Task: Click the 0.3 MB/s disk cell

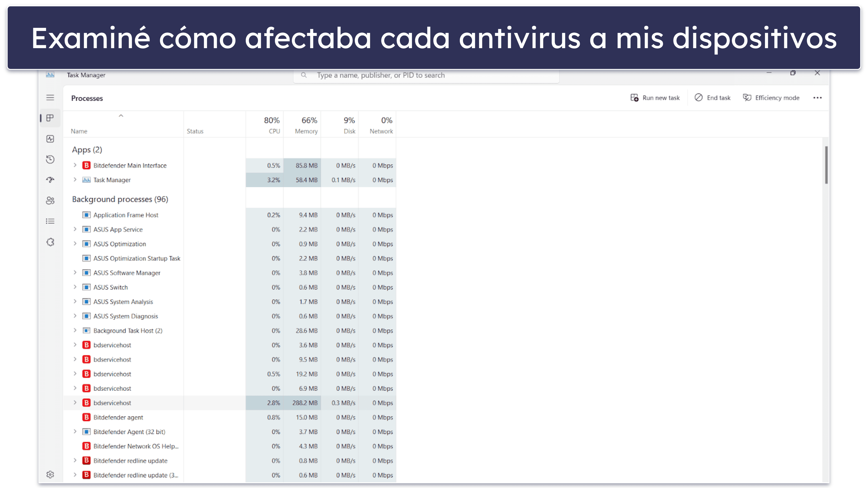Action: [x=340, y=403]
